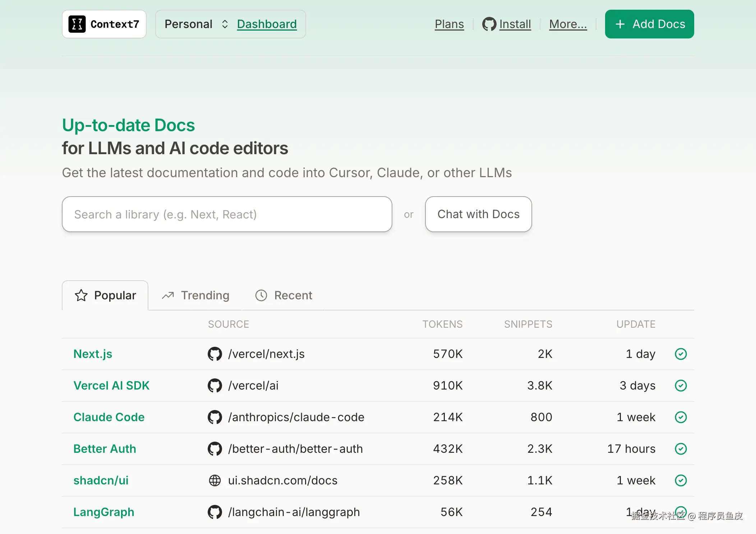Click the Context7 logo icon
This screenshot has height=534, width=756.
click(77, 24)
